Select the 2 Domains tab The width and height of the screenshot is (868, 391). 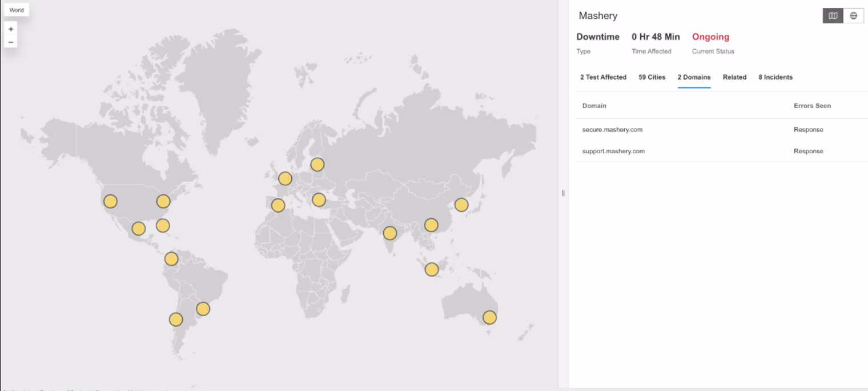694,77
